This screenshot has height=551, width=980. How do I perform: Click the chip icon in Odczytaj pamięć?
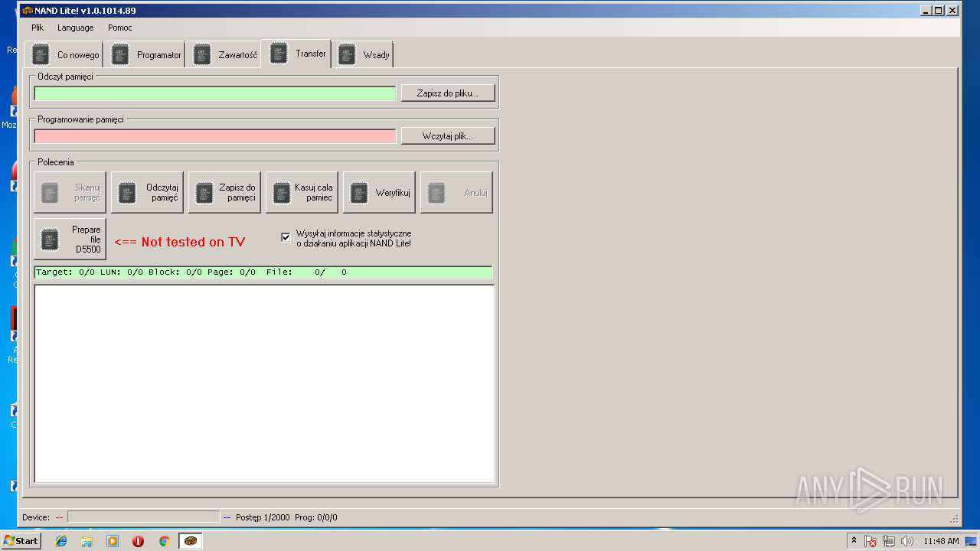(127, 193)
